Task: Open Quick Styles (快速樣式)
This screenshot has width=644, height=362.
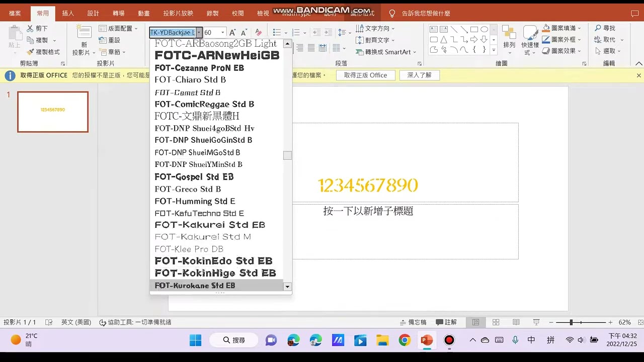Action: coord(530,40)
